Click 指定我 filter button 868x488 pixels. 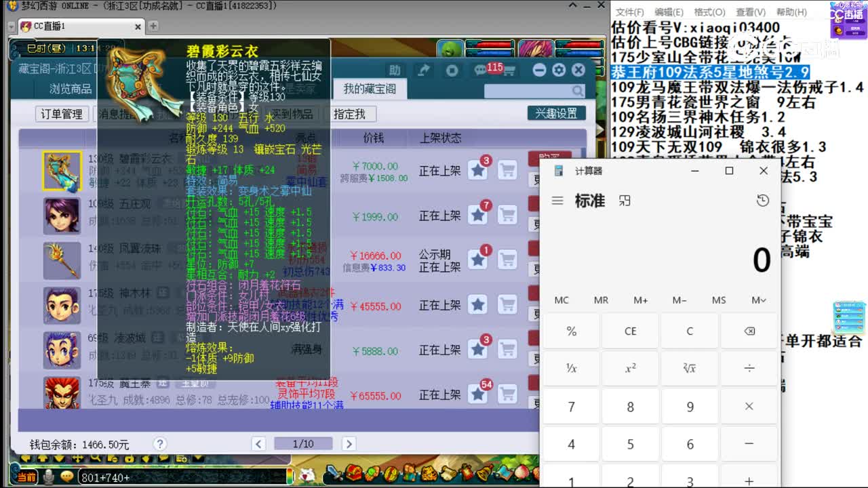click(x=349, y=114)
